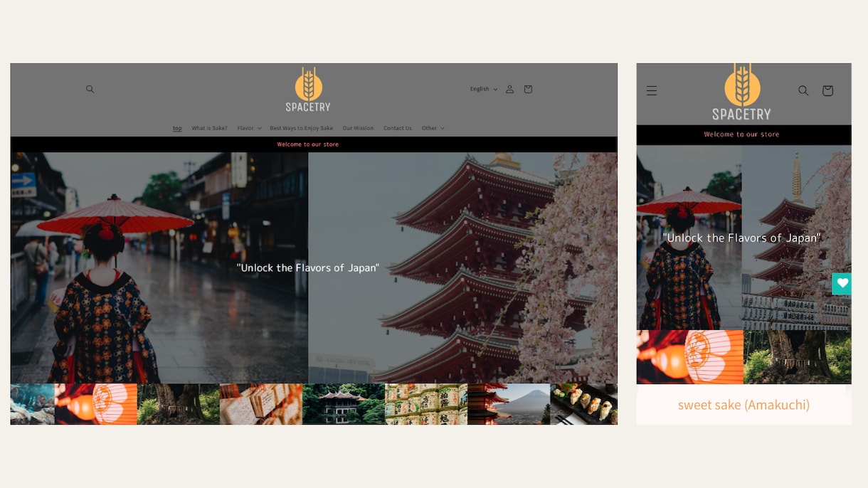Click the mobile "Unlock the Flavors of Japan" text

point(742,238)
